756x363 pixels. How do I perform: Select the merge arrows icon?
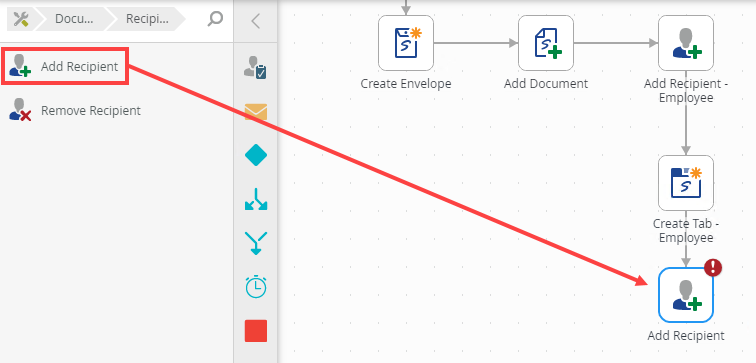click(256, 243)
